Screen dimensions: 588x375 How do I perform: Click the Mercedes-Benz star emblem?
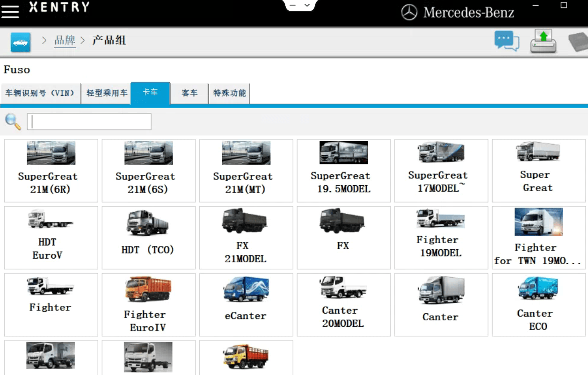tap(409, 12)
